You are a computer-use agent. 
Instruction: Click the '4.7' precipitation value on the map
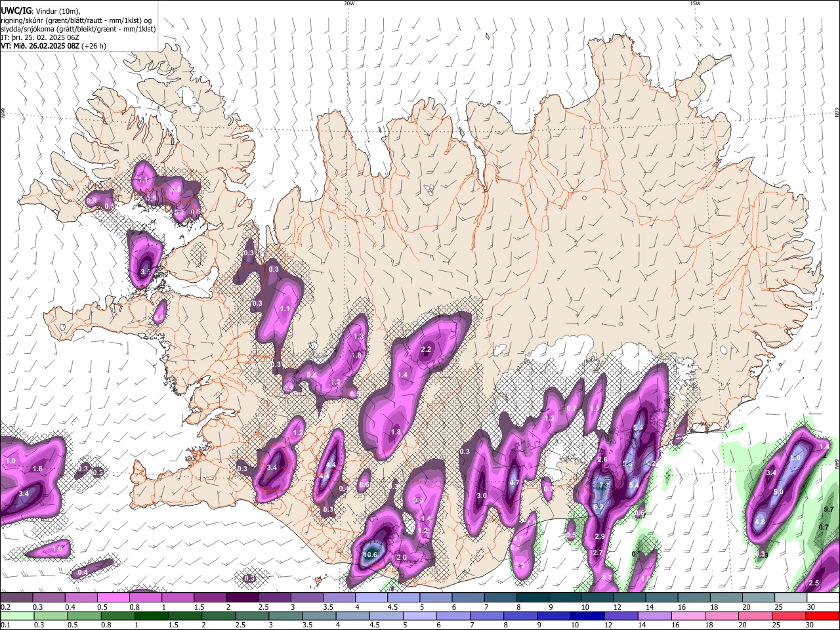coord(514,482)
